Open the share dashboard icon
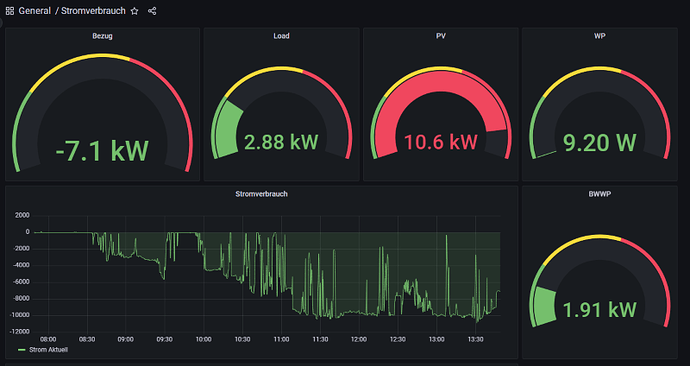690x366 pixels. click(x=152, y=11)
